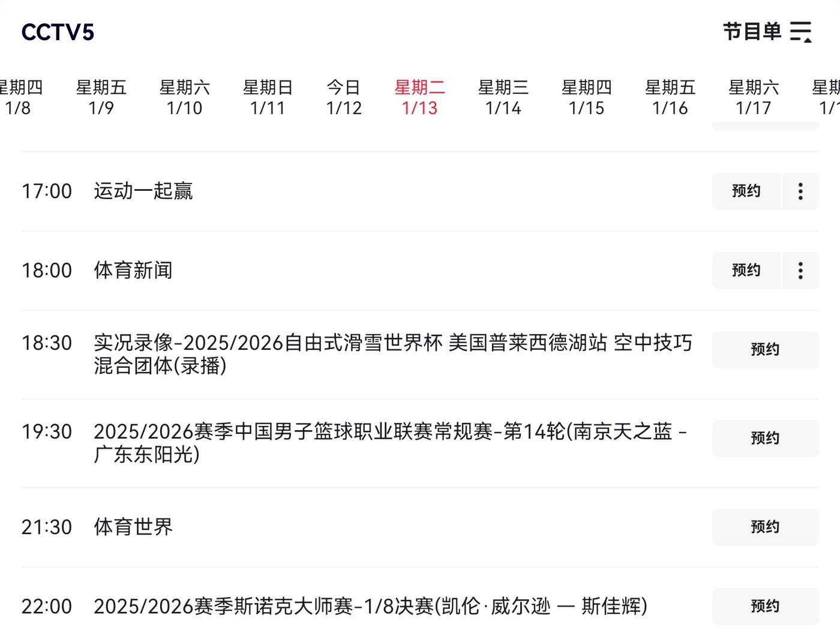Click the CCTV5 channel title
840x642 pixels.
[58, 32]
